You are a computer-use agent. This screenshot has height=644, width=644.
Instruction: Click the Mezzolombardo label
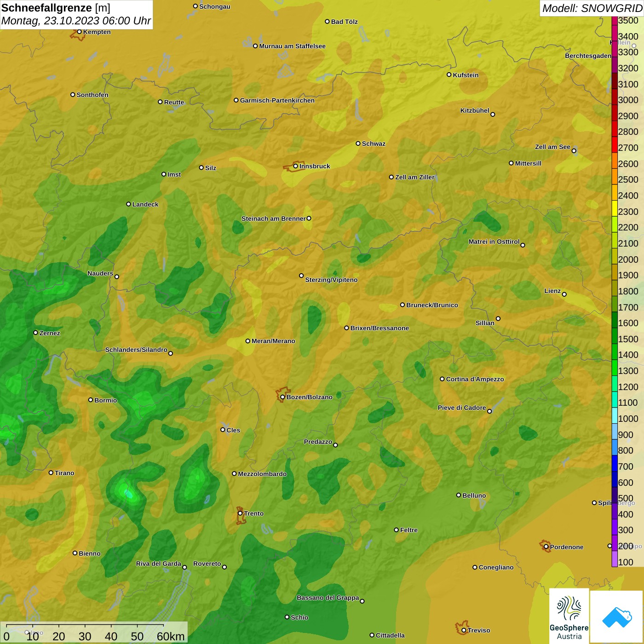[262, 474]
